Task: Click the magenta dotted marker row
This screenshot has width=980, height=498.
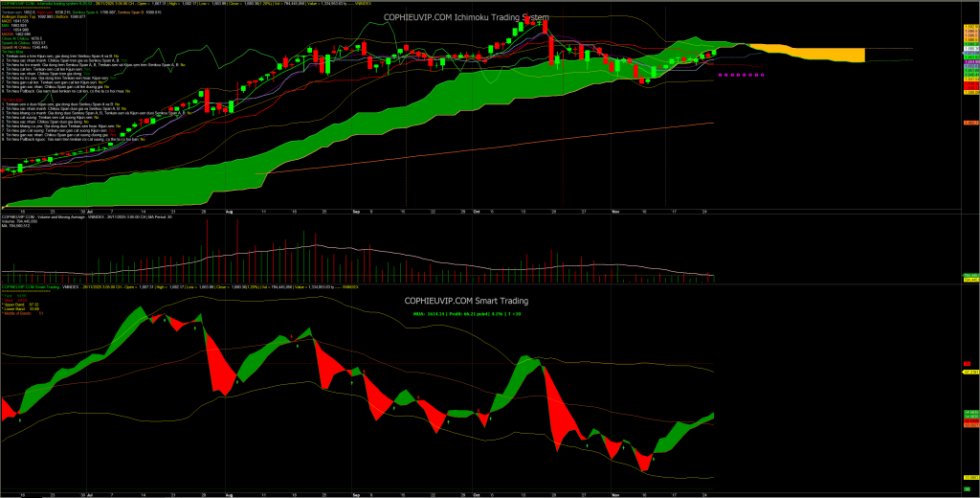Action: coord(740,74)
